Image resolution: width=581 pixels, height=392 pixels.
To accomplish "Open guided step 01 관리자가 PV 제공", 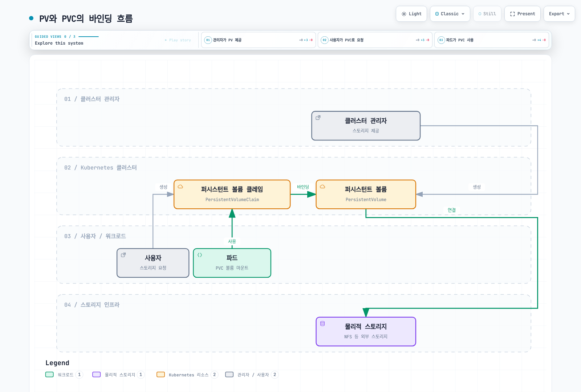I will click(x=259, y=40).
